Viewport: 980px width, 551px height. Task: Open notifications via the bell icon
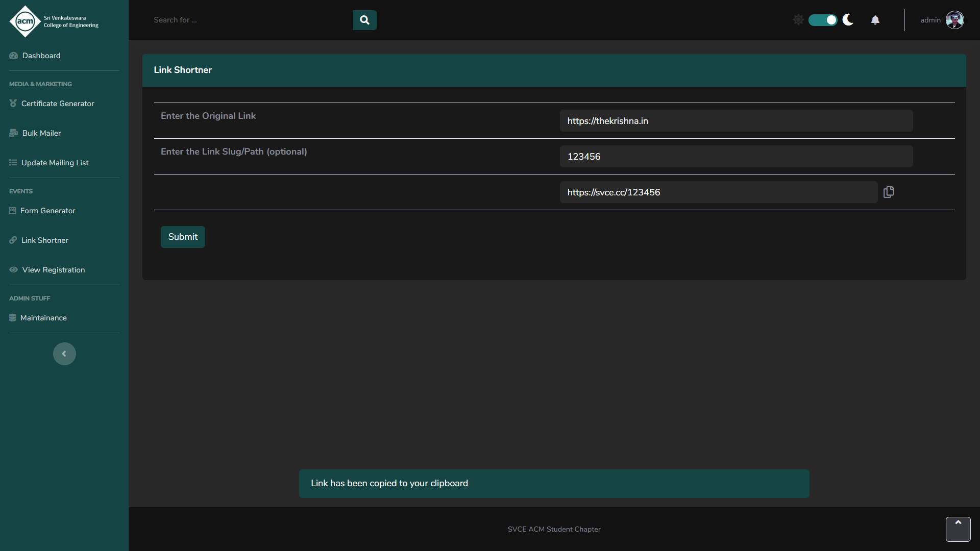875,20
